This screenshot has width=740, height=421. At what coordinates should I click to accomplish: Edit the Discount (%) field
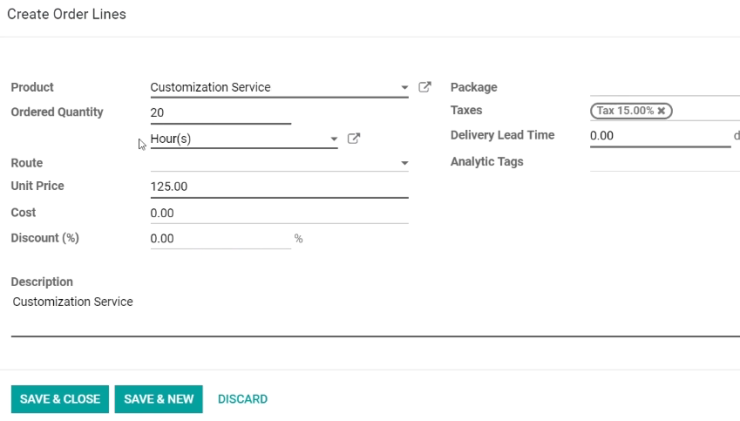coord(220,238)
